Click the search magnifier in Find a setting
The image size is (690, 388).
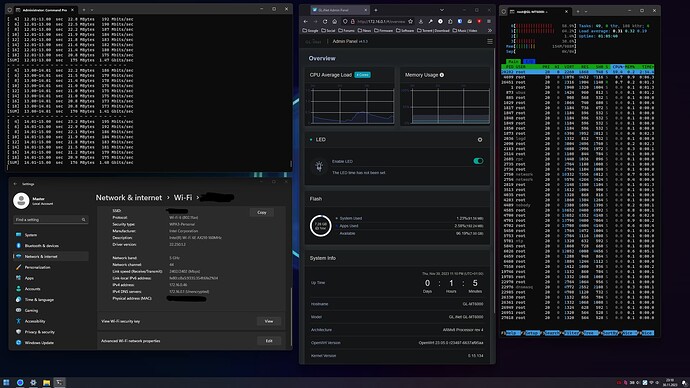pyautogui.click(x=83, y=220)
